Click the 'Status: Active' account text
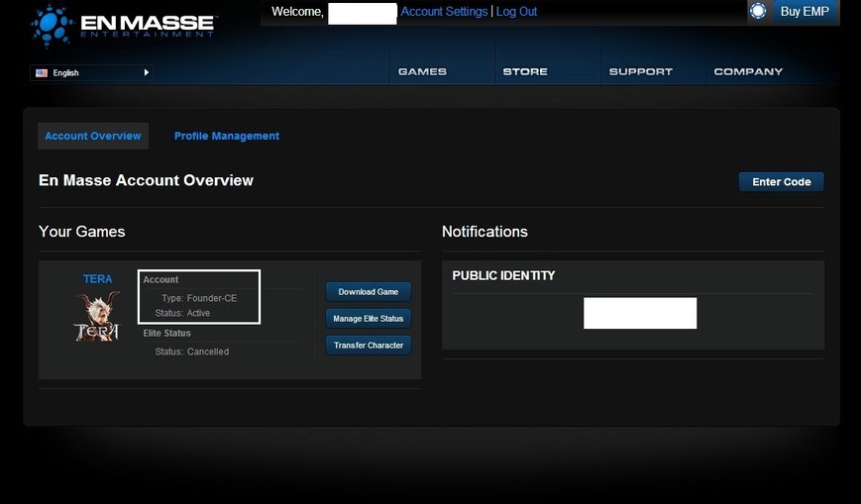This screenshot has width=861, height=504. 182,313
